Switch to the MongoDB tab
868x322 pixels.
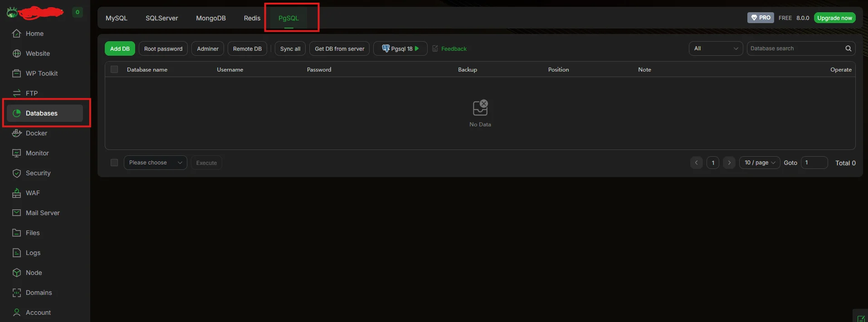211,18
